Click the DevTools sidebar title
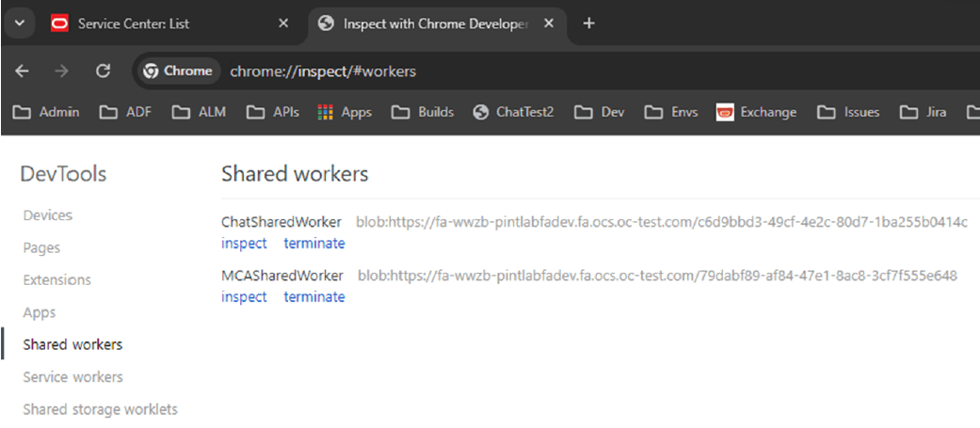The width and height of the screenshot is (980, 428). point(63,174)
